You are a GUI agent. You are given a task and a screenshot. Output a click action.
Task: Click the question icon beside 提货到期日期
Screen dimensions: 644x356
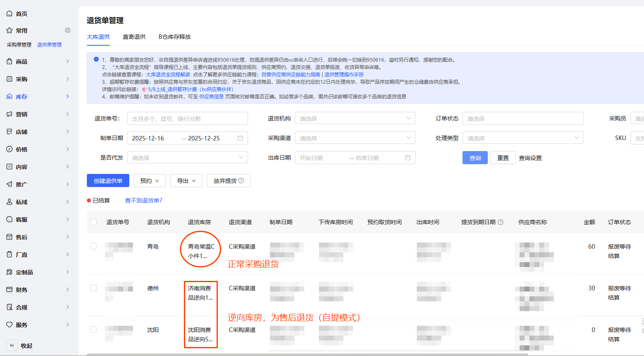[500, 222]
